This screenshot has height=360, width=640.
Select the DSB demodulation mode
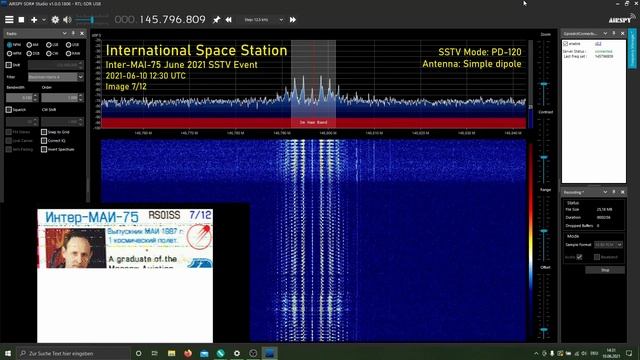33,53
